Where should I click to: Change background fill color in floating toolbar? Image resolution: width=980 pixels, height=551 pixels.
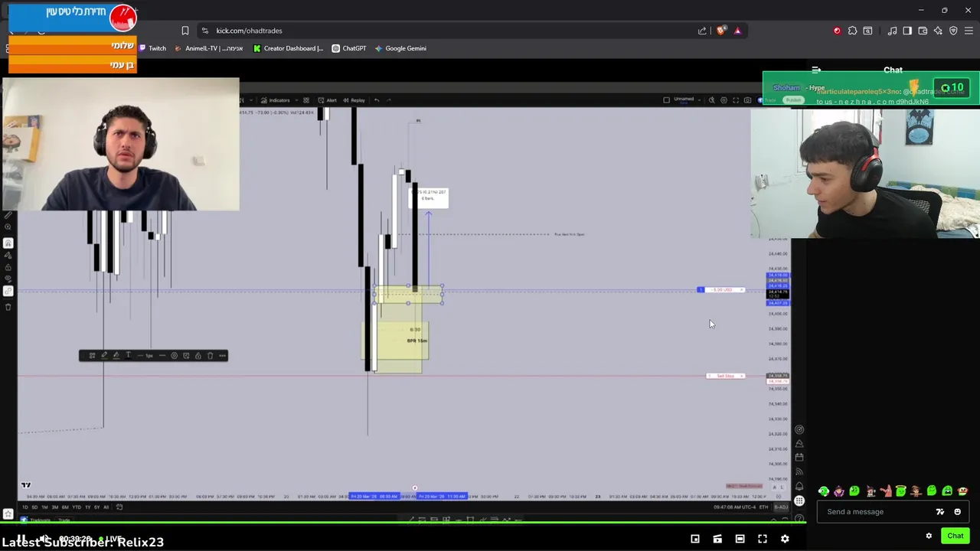tap(116, 356)
